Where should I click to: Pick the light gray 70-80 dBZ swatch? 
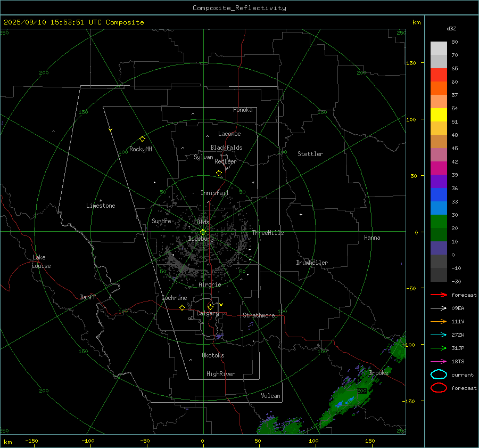439,48
